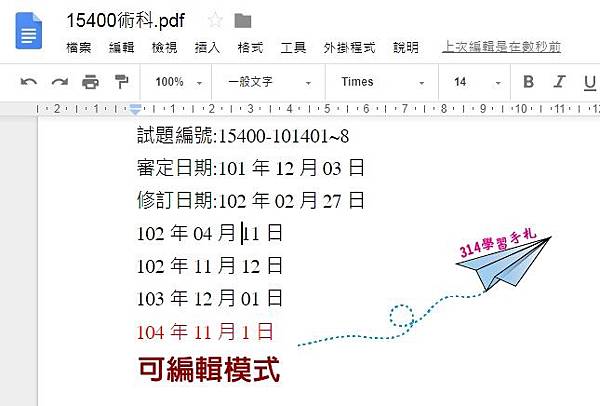Viewport: 600px width, 406px height.
Task: Activate the paint format tool
Action: click(121, 82)
